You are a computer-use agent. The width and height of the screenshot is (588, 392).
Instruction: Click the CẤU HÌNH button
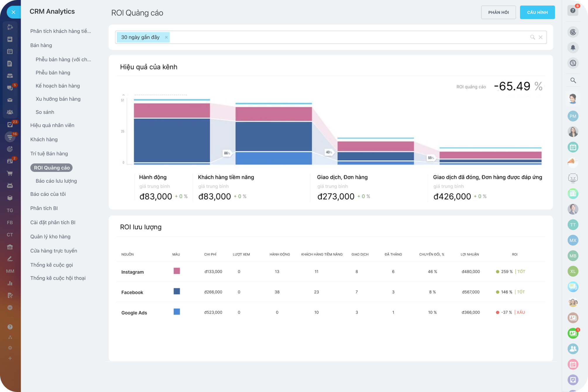pos(537,12)
